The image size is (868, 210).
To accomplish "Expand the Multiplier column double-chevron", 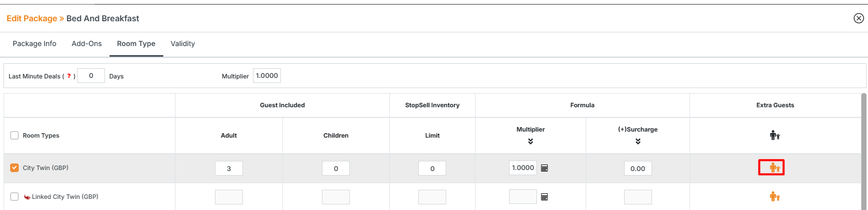I will click(x=530, y=141).
